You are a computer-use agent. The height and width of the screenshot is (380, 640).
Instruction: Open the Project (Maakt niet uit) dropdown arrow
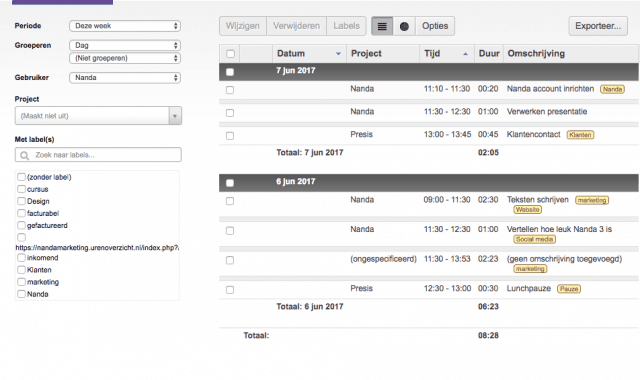click(175, 116)
